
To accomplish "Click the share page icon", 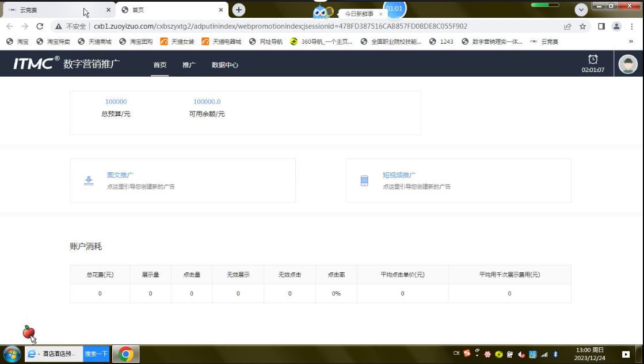I will tap(567, 26).
